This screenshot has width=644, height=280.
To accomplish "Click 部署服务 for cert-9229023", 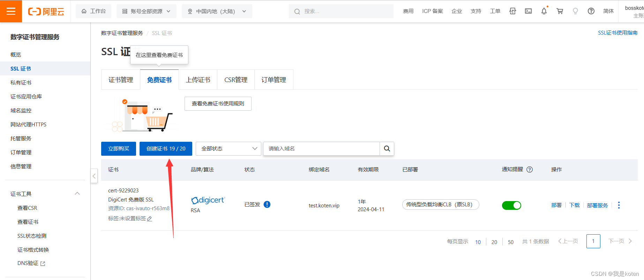I will [x=598, y=205].
